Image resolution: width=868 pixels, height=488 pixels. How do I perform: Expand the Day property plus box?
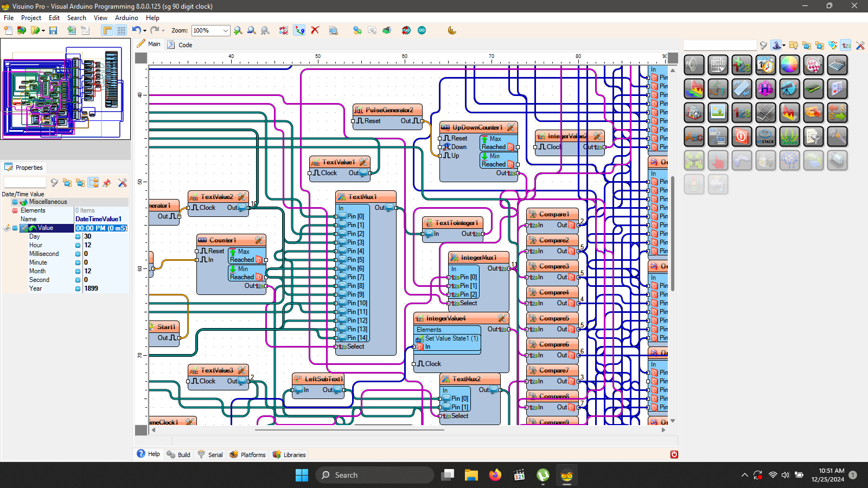(x=78, y=236)
